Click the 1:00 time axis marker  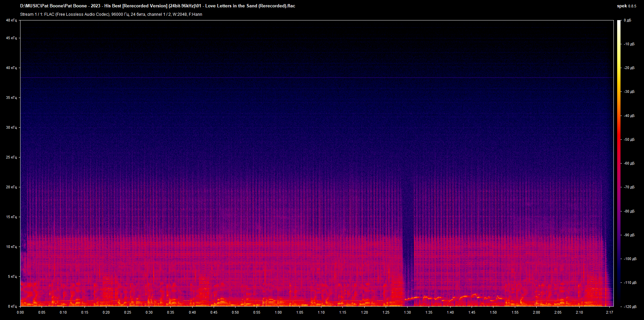278,313
